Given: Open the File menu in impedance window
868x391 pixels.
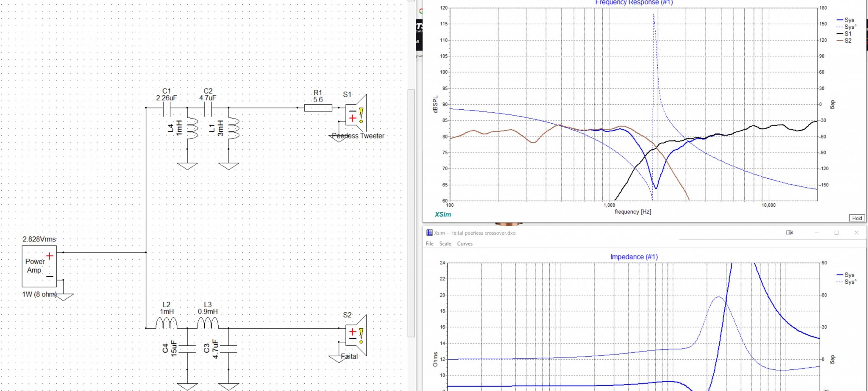Looking at the screenshot, I should coord(429,244).
